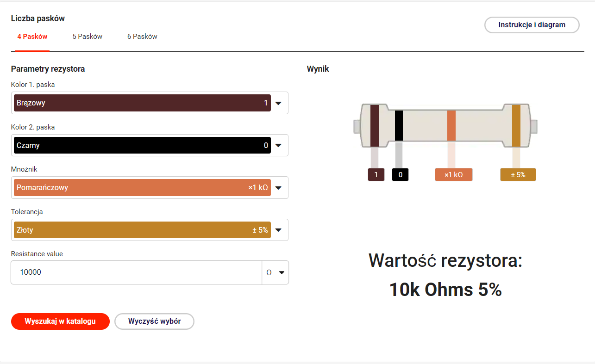Select the Brązowy color bar
Image resolution: width=595 pixels, height=364 pixels.
[x=142, y=103]
